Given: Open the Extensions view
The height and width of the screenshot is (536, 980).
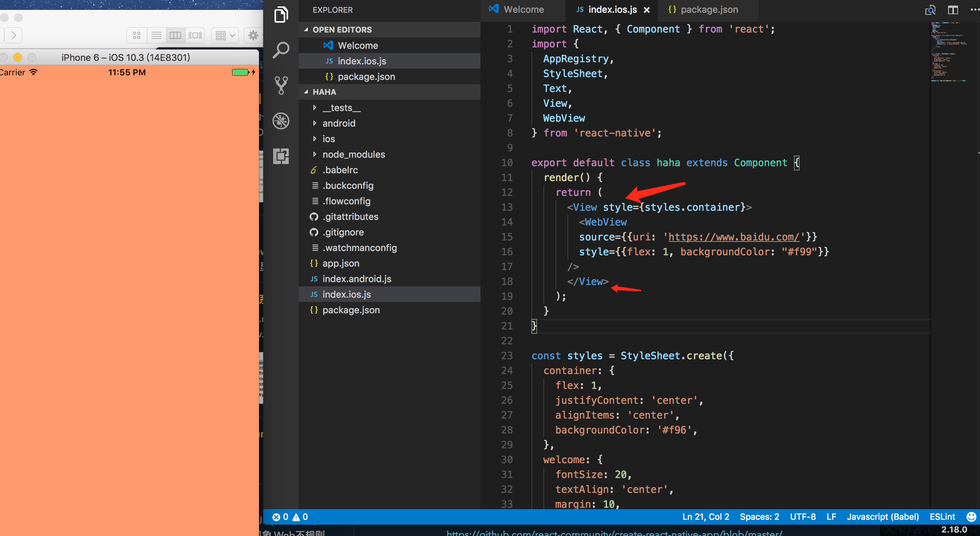Looking at the screenshot, I should tap(281, 156).
